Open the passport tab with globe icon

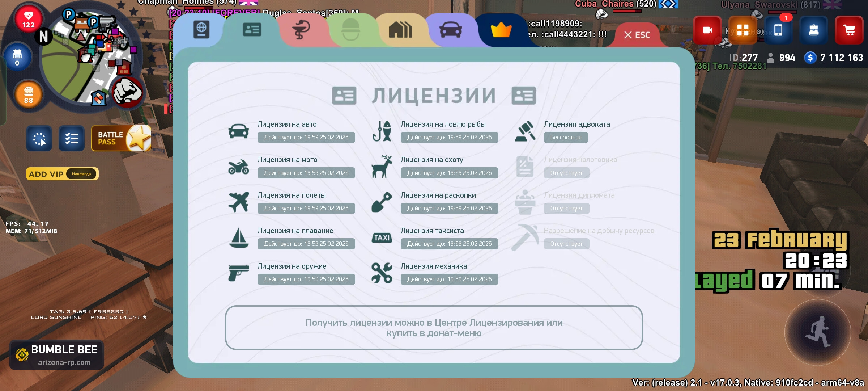point(201,30)
